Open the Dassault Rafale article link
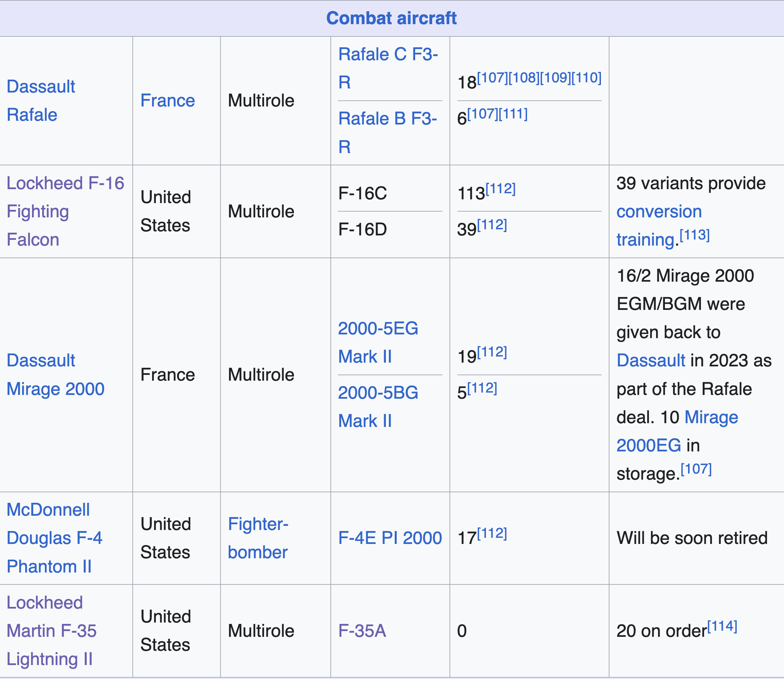784x679 pixels. tap(41, 101)
